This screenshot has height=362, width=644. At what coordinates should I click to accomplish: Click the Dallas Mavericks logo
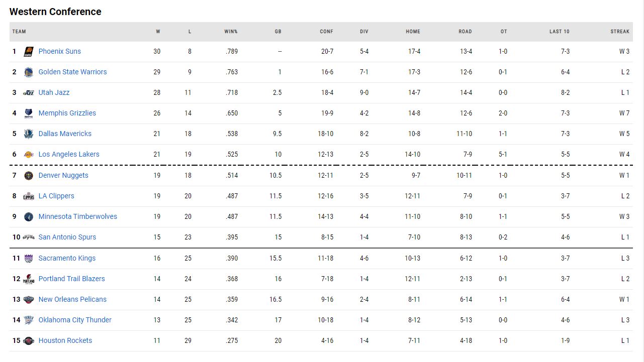[x=29, y=134]
